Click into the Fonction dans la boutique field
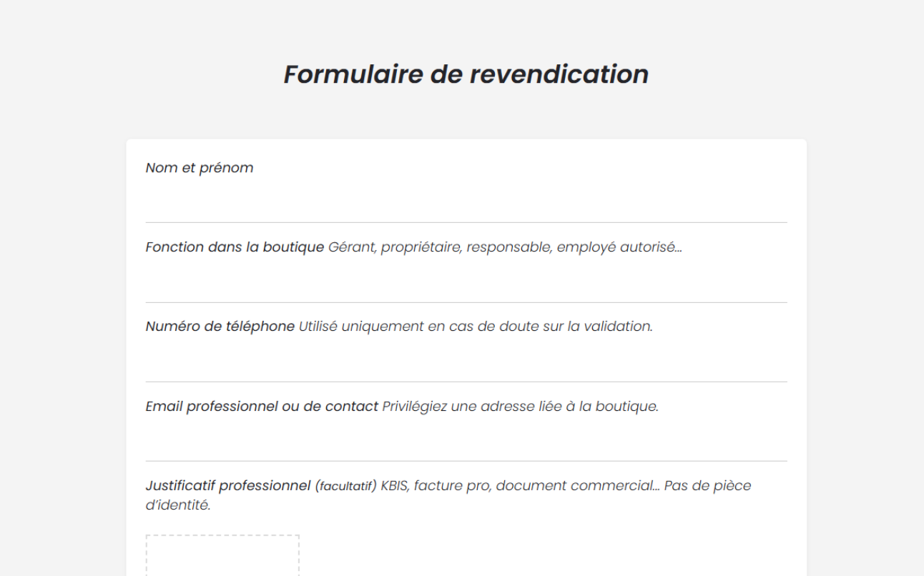This screenshot has height=576, width=924. point(466,283)
